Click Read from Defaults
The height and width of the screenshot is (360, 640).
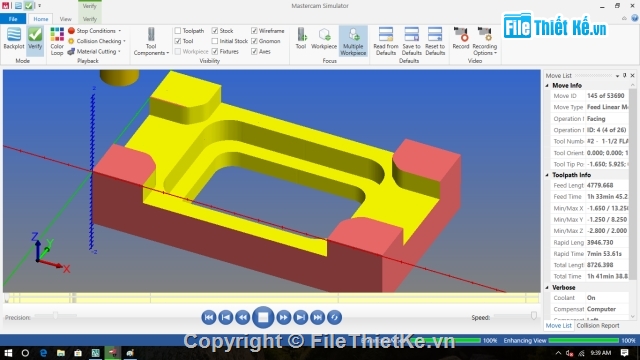(x=386, y=41)
